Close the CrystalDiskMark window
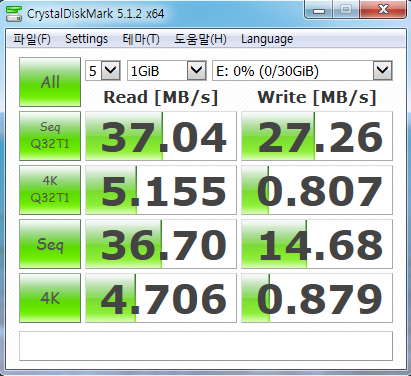The image size is (411, 376). coord(383,10)
